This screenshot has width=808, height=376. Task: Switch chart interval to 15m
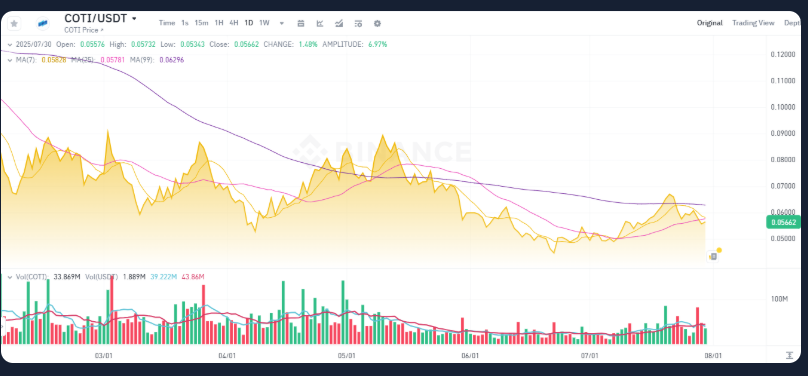pyautogui.click(x=201, y=23)
